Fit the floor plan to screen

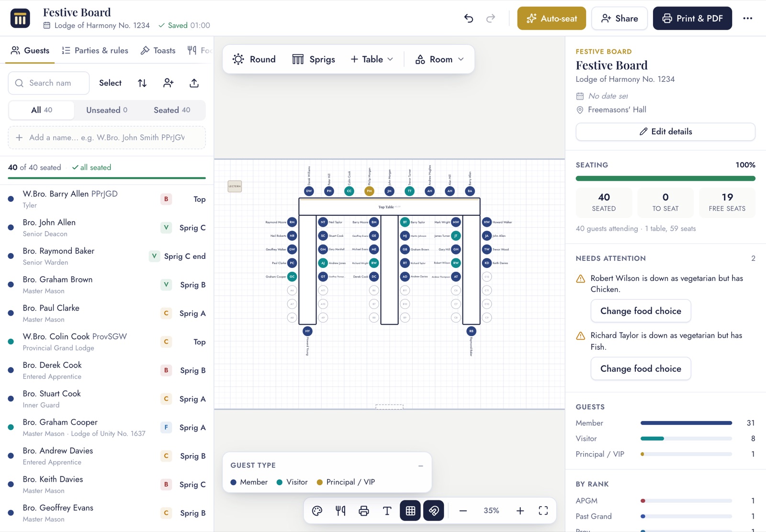pyautogui.click(x=543, y=510)
